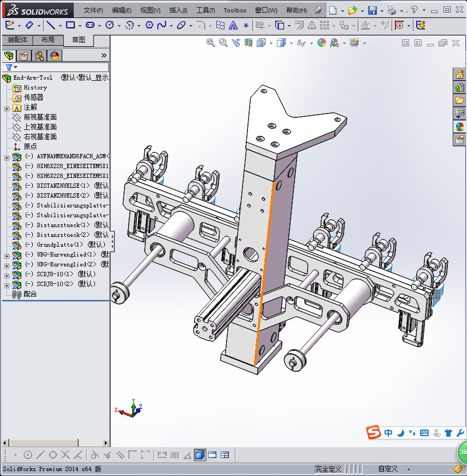Image resolution: width=467 pixels, height=476 pixels.
Task: Select the Ellipse sketch tool
Action: [x=181, y=25]
